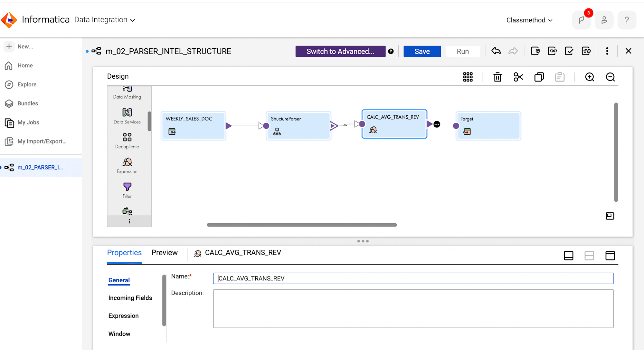Click New... in the sidebar
644x350 pixels.
[x=19, y=46]
